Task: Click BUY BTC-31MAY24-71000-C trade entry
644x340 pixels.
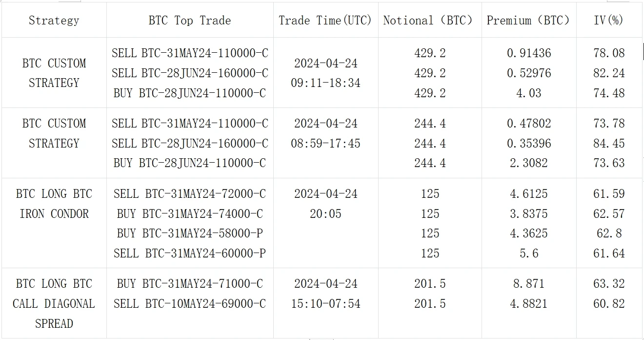Action: [190, 283]
